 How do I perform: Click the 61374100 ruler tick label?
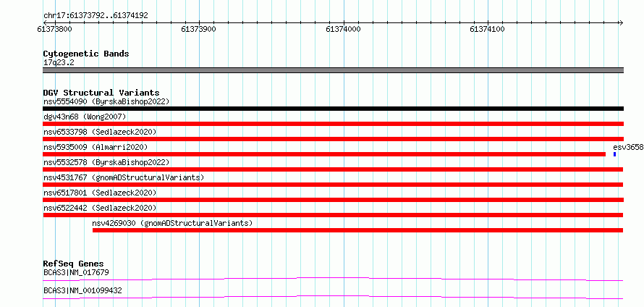click(487, 29)
